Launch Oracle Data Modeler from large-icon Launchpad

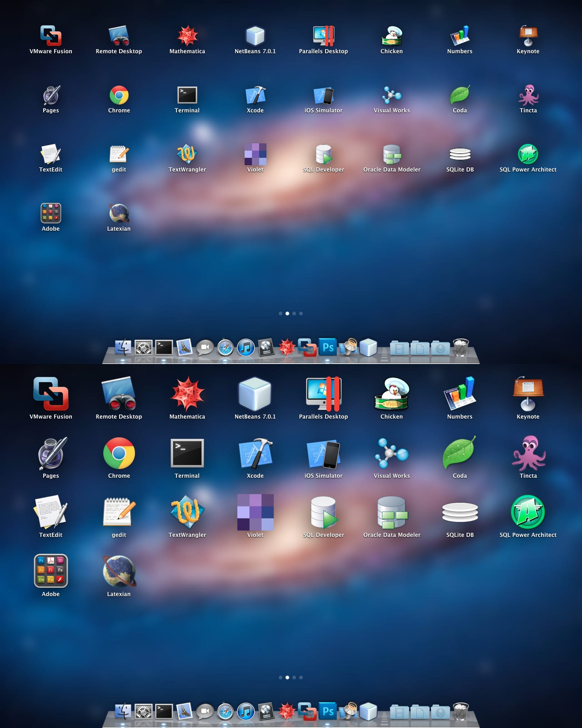392,512
